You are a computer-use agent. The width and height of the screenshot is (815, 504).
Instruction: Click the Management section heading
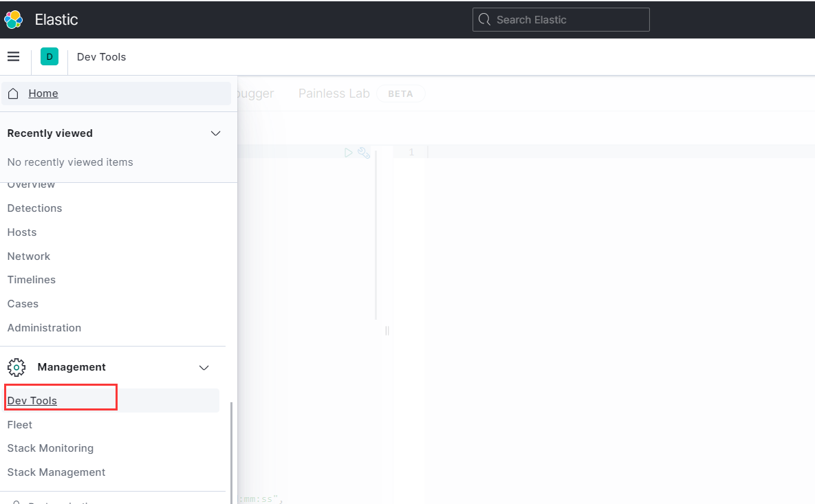pyautogui.click(x=72, y=367)
